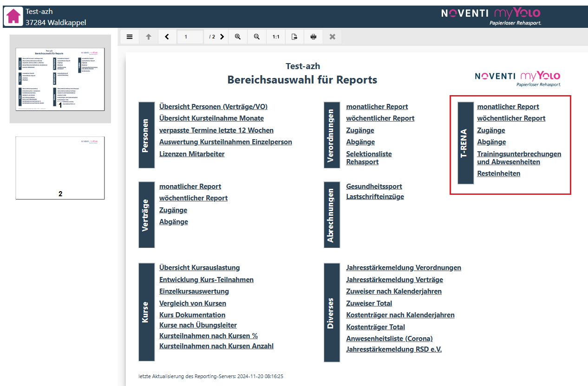Reset zoom to 1:1 scale

click(276, 37)
